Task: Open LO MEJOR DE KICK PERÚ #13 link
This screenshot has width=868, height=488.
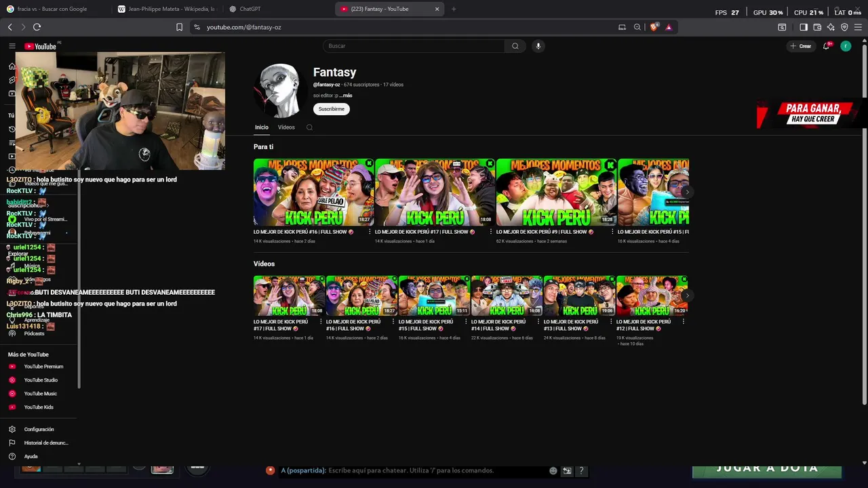Action: pyautogui.click(x=571, y=325)
